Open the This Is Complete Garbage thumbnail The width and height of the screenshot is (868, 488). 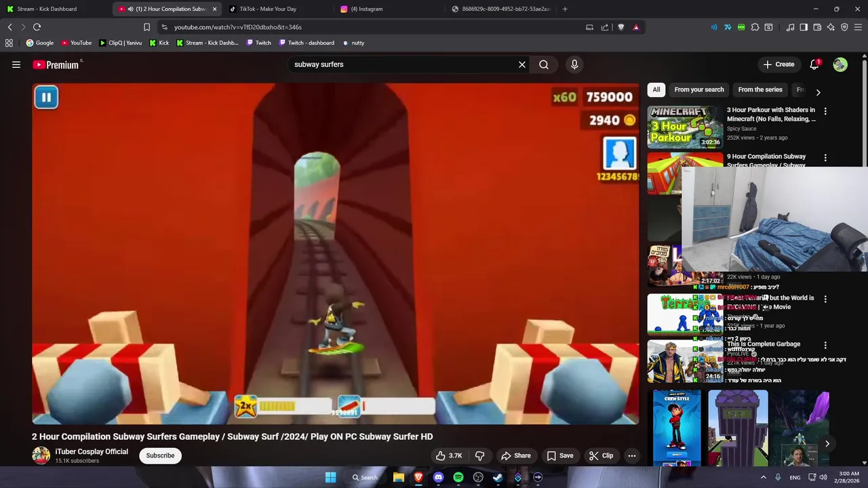[685, 361]
